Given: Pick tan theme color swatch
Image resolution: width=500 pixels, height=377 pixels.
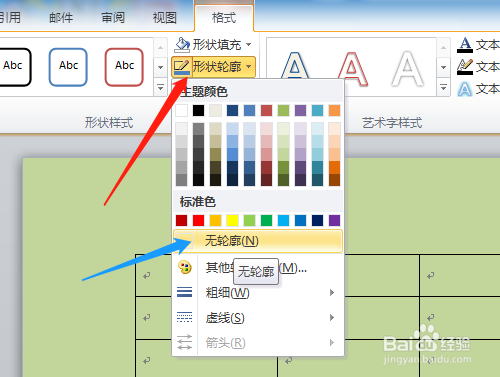Looking at the screenshot, I should (215, 110).
